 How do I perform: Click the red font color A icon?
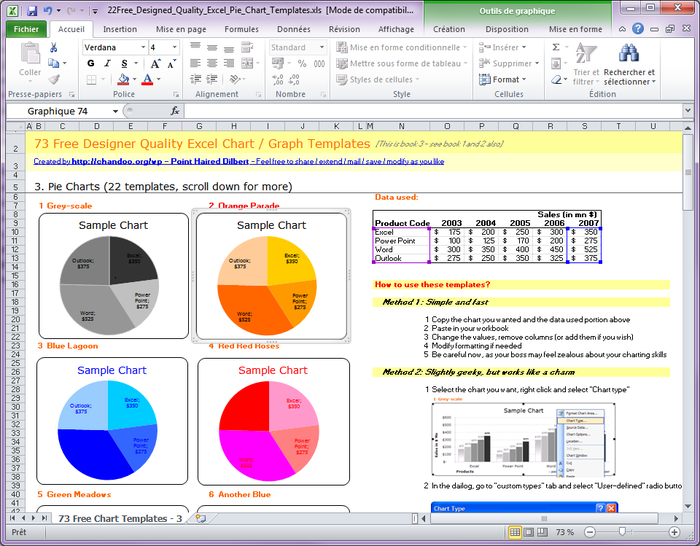point(147,79)
